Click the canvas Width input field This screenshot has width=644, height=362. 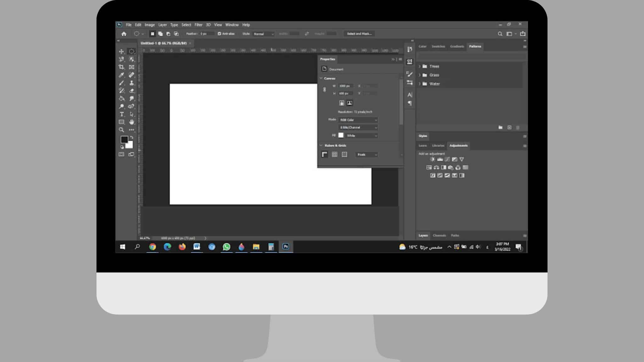coord(346,86)
